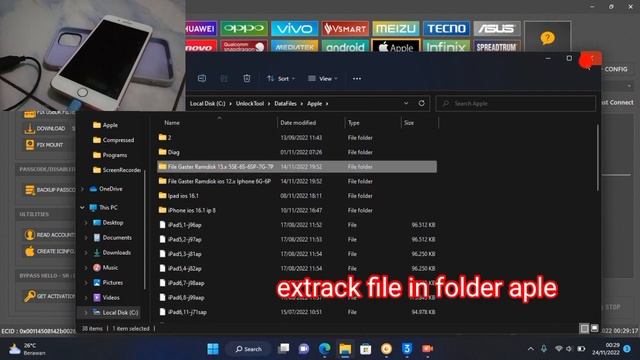Image resolution: width=640 pixels, height=360 pixels.
Task: Select the MEDIATEK tile
Action: click(294, 46)
